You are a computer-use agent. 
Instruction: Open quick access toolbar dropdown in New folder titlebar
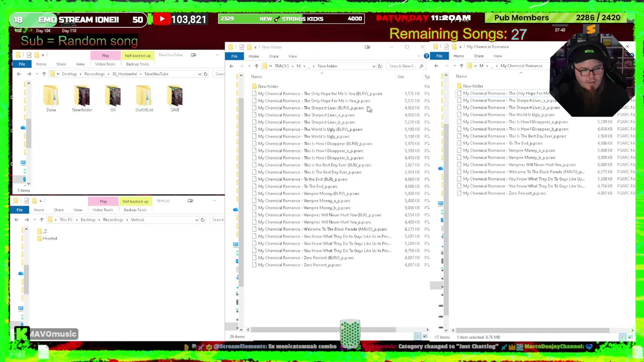coord(255,47)
